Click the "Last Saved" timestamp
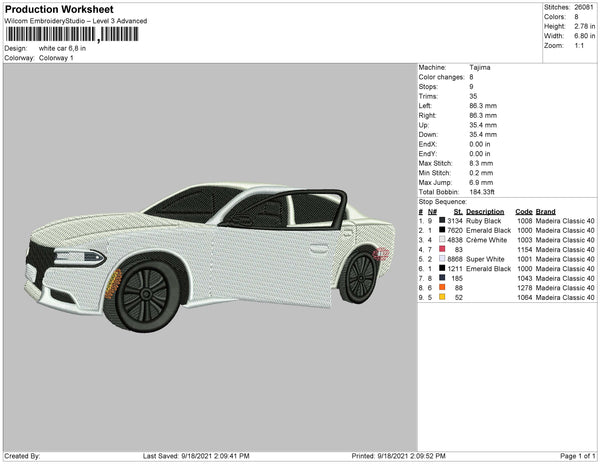 click(x=196, y=456)
